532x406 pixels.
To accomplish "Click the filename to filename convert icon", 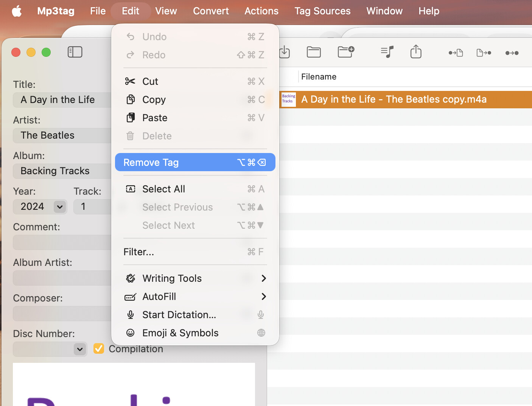I will (512, 53).
